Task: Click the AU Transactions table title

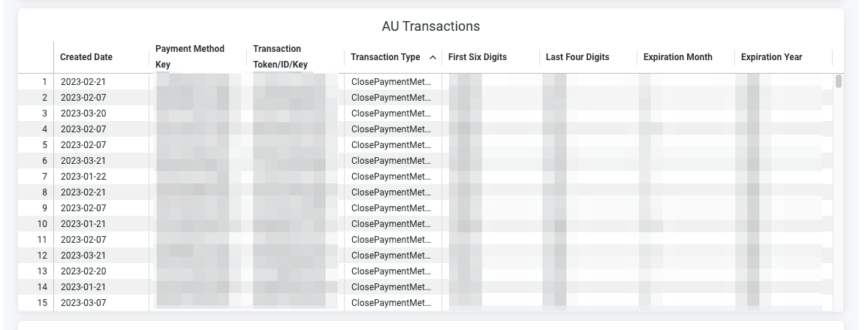Action: 431,26
